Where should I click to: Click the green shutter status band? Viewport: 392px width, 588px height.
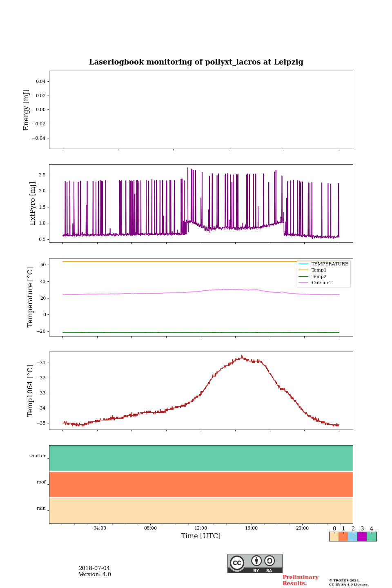(x=201, y=458)
